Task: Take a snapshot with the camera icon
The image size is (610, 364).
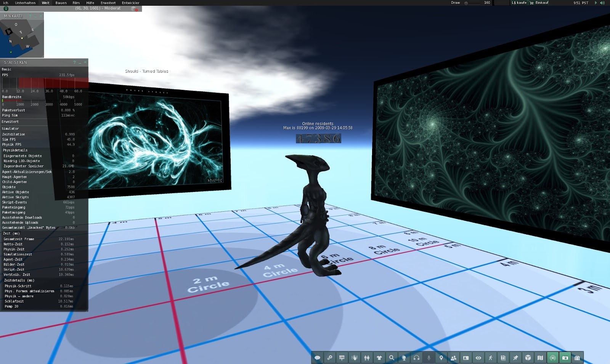Action: [x=565, y=358]
